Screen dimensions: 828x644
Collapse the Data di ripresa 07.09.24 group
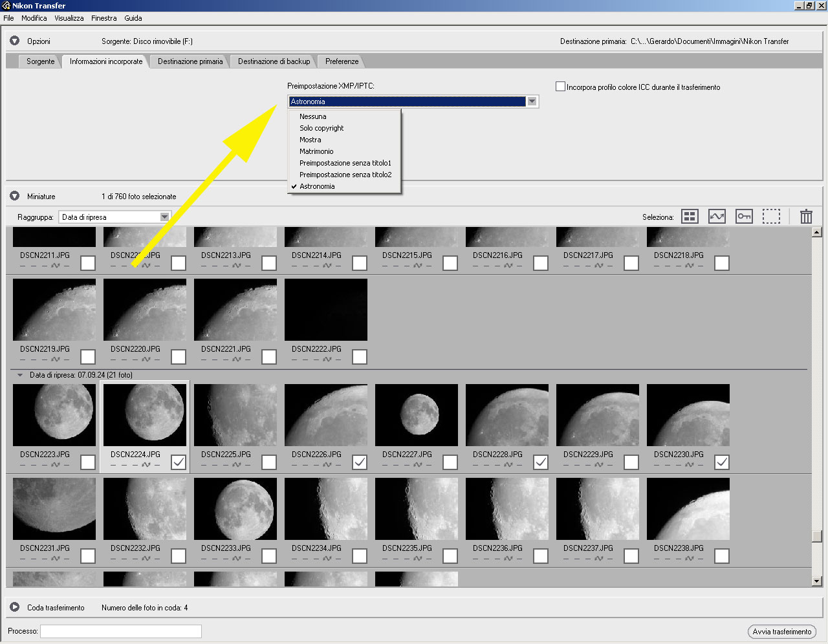coord(20,375)
